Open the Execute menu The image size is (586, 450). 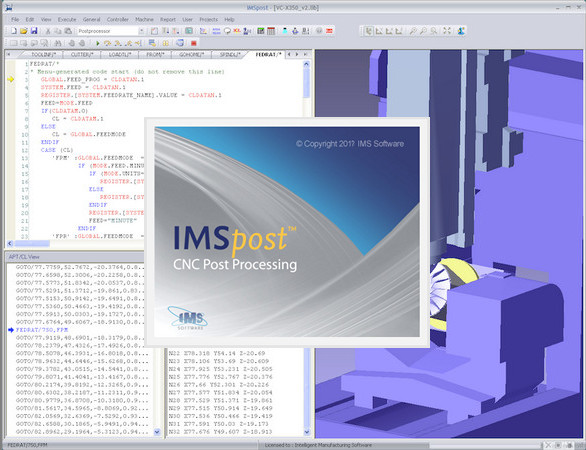(67, 19)
